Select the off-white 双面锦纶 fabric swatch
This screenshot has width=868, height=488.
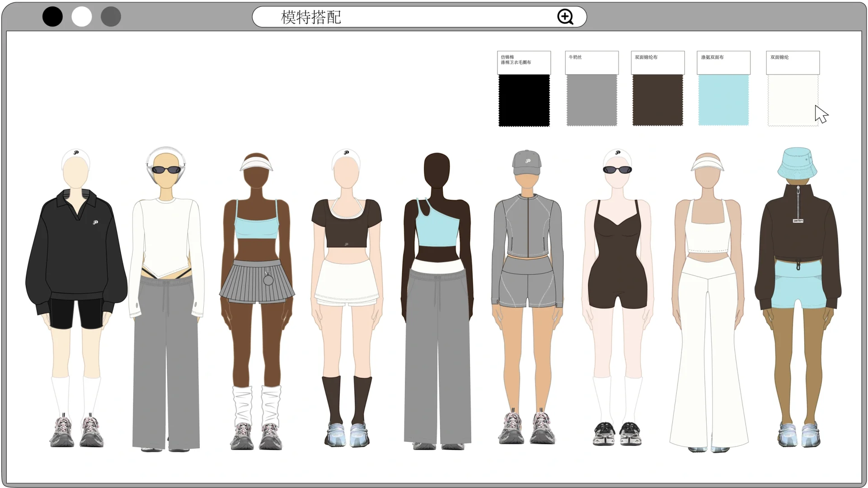pyautogui.click(x=793, y=100)
